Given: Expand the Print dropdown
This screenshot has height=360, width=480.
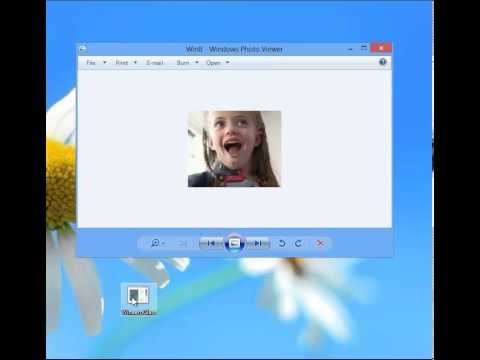Looking at the screenshot, I should 126,62.
